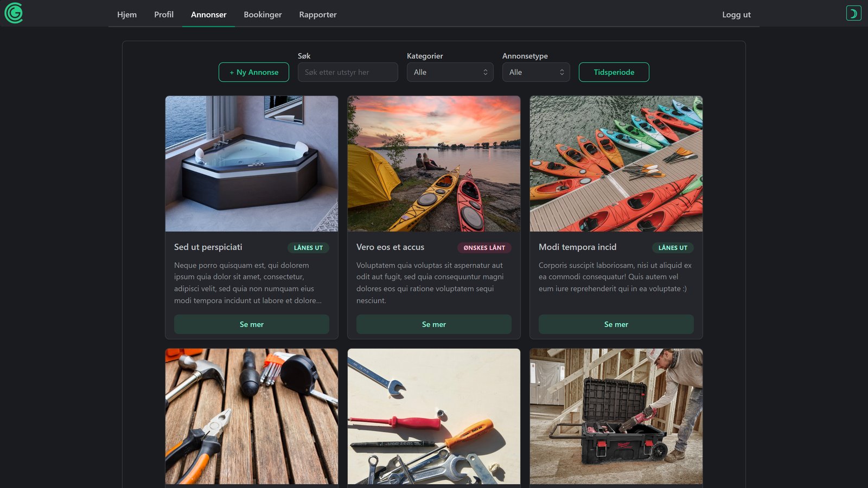This screenshot has width=868, height=488.
Task: Focus the Søk etter utstyr search field
Action: coord(348,72)
